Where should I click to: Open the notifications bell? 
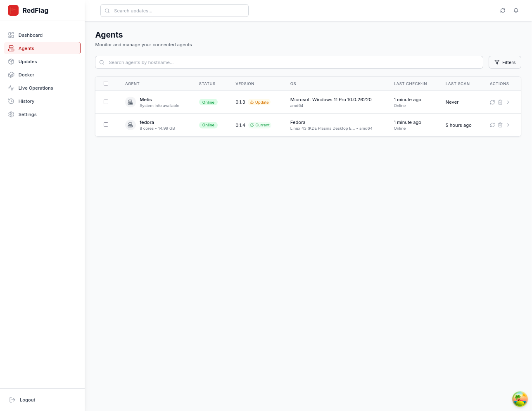pos(516,11)
